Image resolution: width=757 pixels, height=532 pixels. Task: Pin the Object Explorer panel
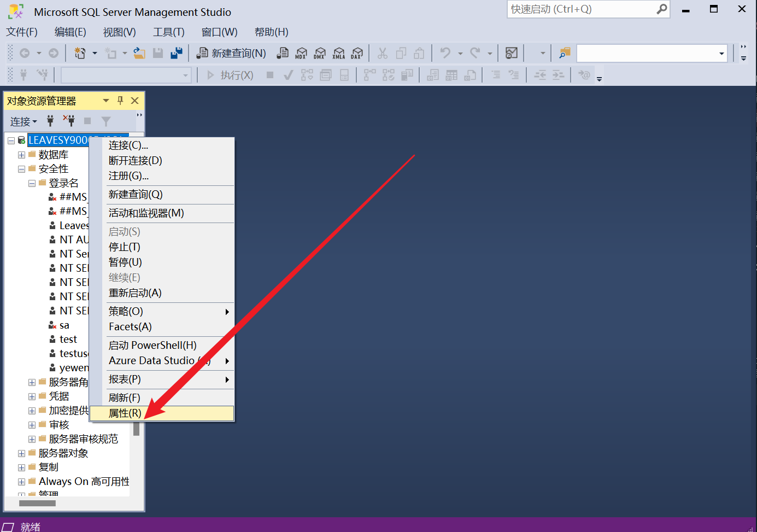tap(120, 101)
